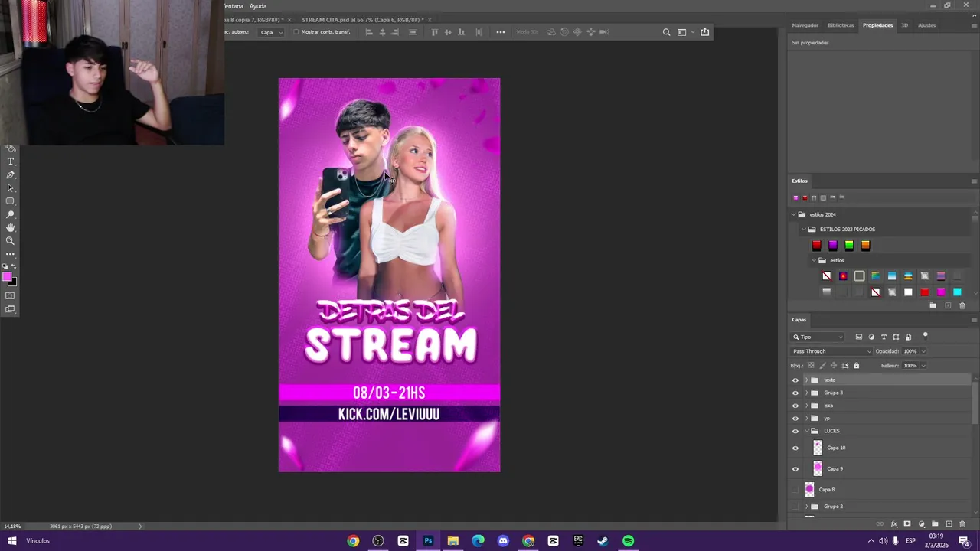Enable Mostrar contr. transf. checkbox
Image resolution: width=980 pixels, height=551 pixels.
click(x=296, y=32)
